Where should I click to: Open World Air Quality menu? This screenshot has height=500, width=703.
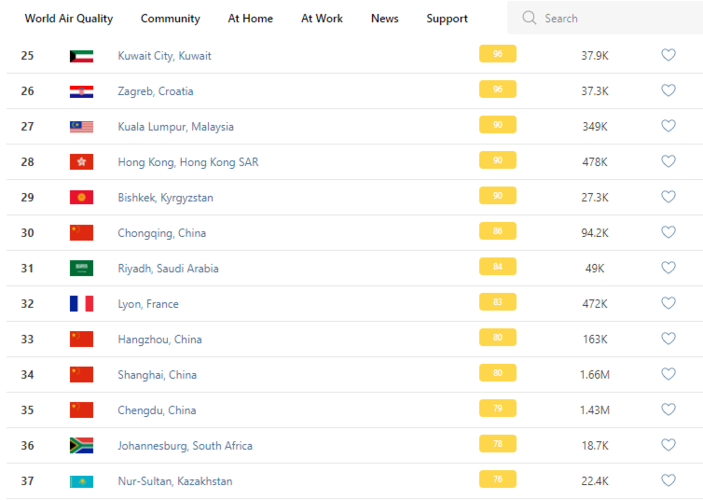pyautogui.click(x=69, y=19)
